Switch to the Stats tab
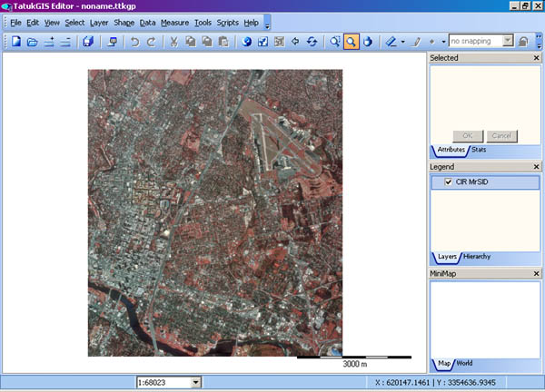Image resolution: width=545 pixels, height=392 pixels. 478,149
